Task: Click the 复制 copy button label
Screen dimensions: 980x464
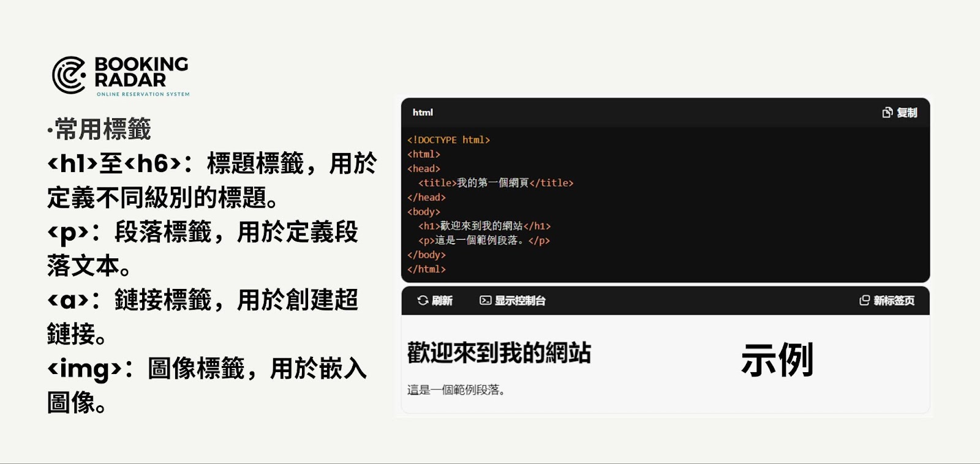Action: click(x=907, y=113)
